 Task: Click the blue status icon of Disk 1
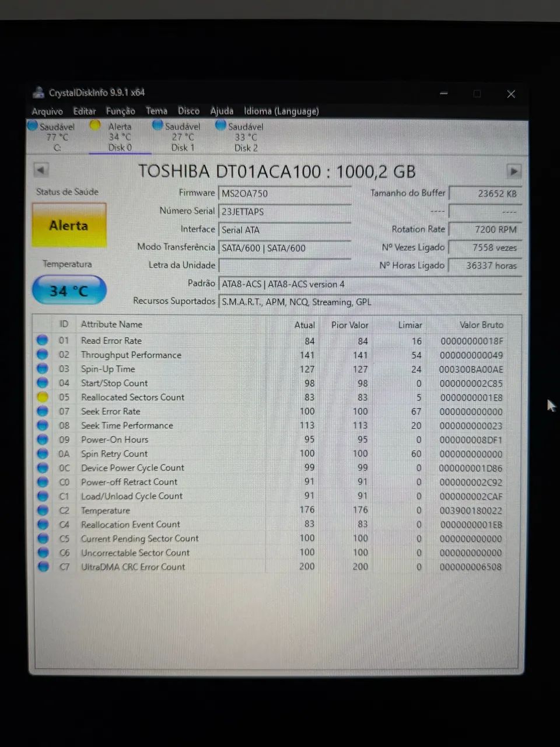click(x=157, y=125)
